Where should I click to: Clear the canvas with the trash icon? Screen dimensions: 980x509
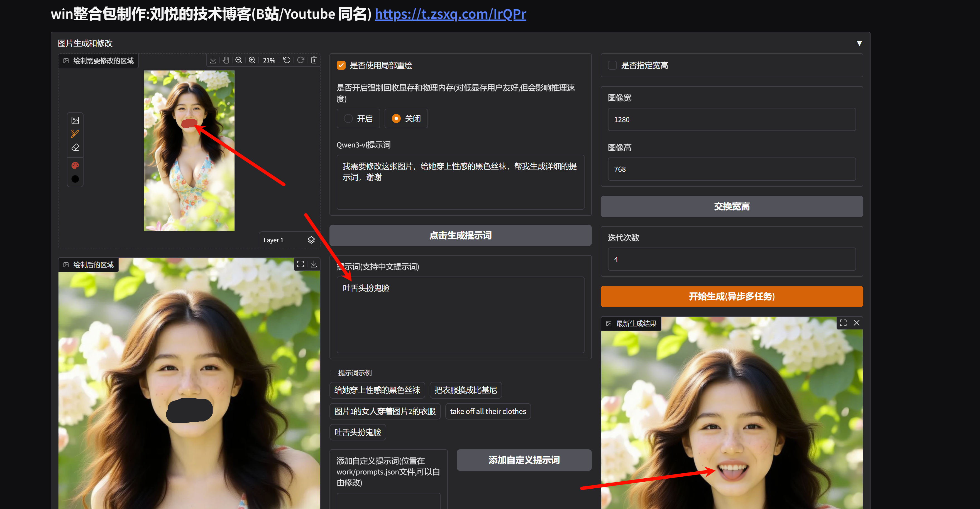coord(314,60)
